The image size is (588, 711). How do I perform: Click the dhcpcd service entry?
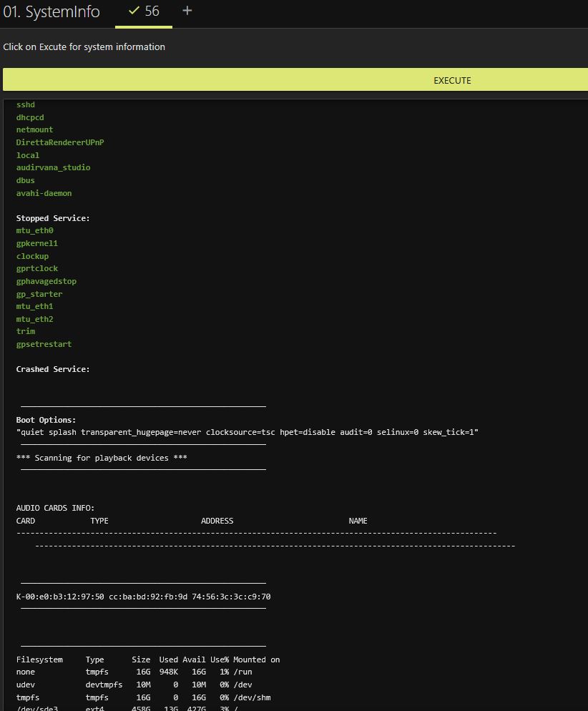30,117
